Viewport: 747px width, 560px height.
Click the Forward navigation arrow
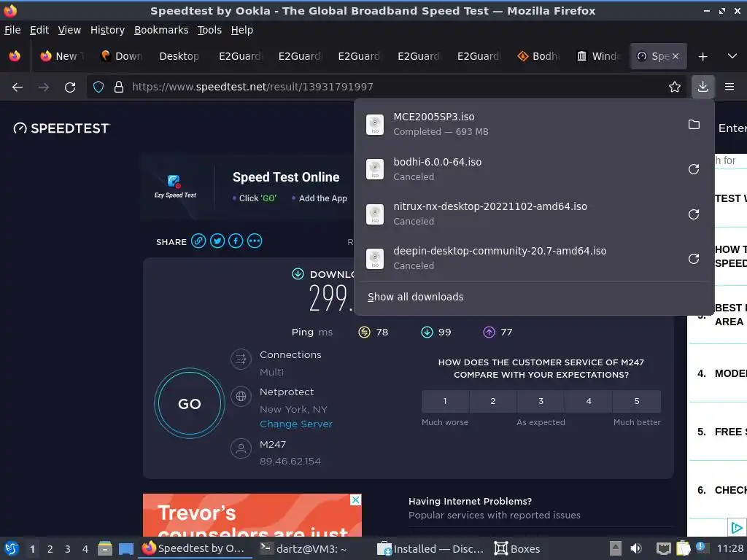point(44,87)
